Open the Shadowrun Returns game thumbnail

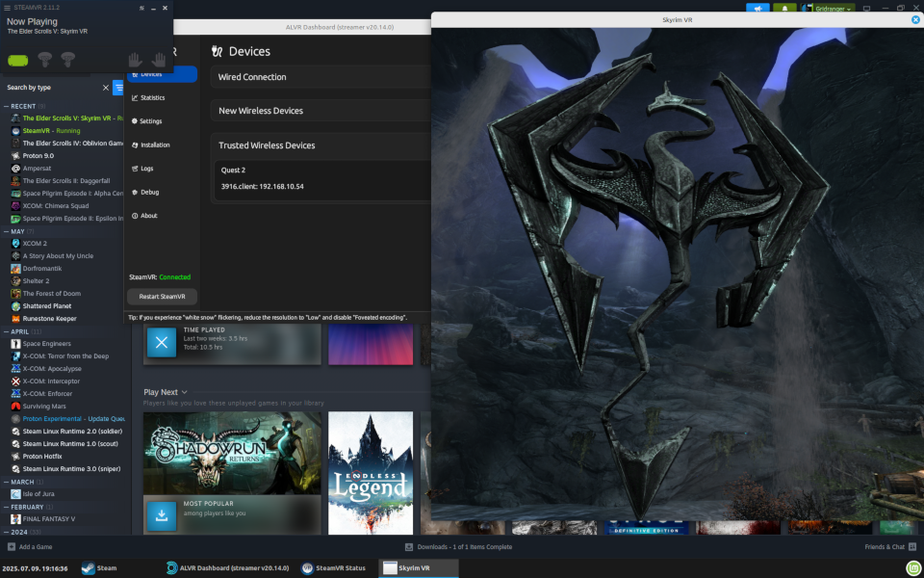(x=232, y=453)
